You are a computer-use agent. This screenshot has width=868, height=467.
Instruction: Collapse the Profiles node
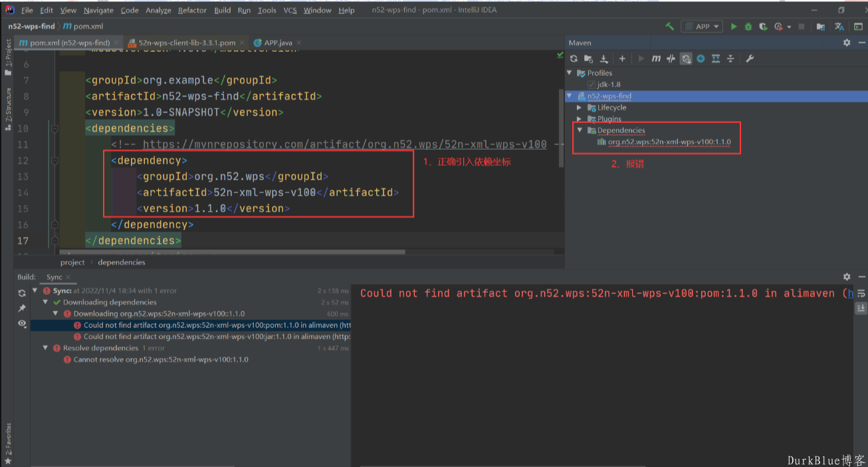[x=570, y=73]
